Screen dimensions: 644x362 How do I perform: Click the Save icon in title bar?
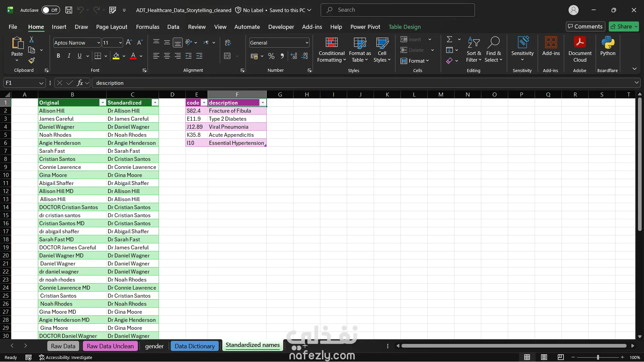point(69,10)
